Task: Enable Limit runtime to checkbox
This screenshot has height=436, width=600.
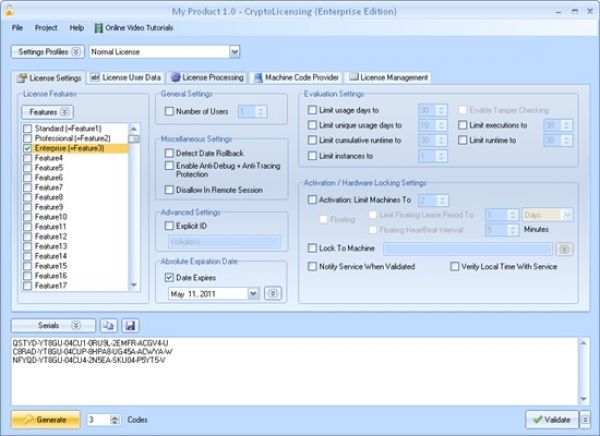Action: click(x=463, y=140)
